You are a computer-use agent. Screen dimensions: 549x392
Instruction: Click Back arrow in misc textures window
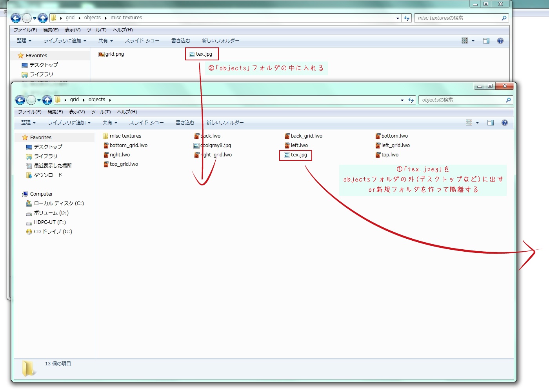pyautogui.click(x=16, y=18)
